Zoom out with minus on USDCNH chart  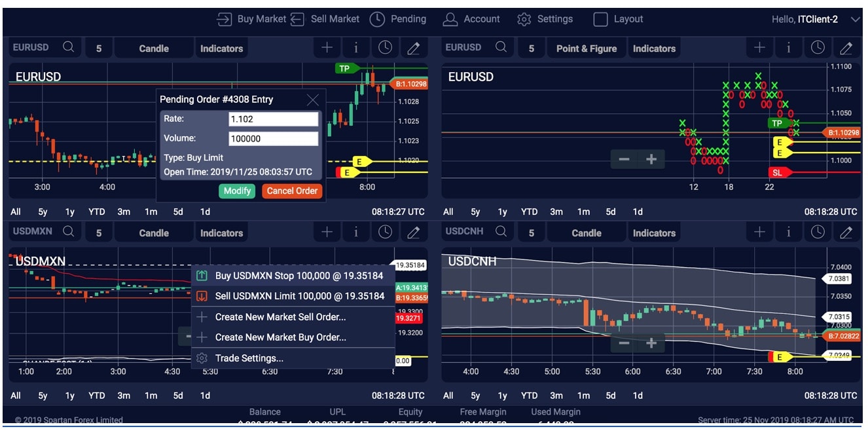click(624, 343)
